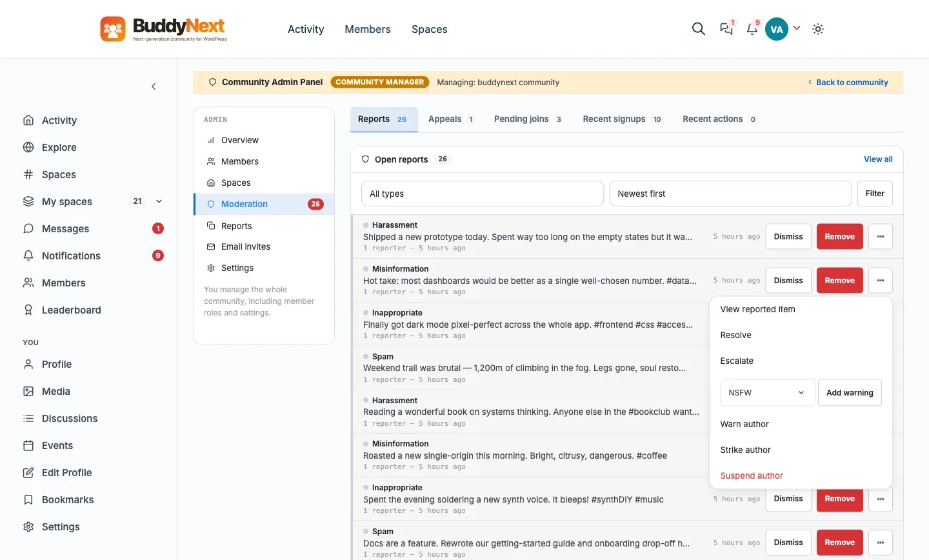The height and width of the screenshot is (560, 929).
Task: Click Edit Profile pencil icon
Action: (28, 472)
